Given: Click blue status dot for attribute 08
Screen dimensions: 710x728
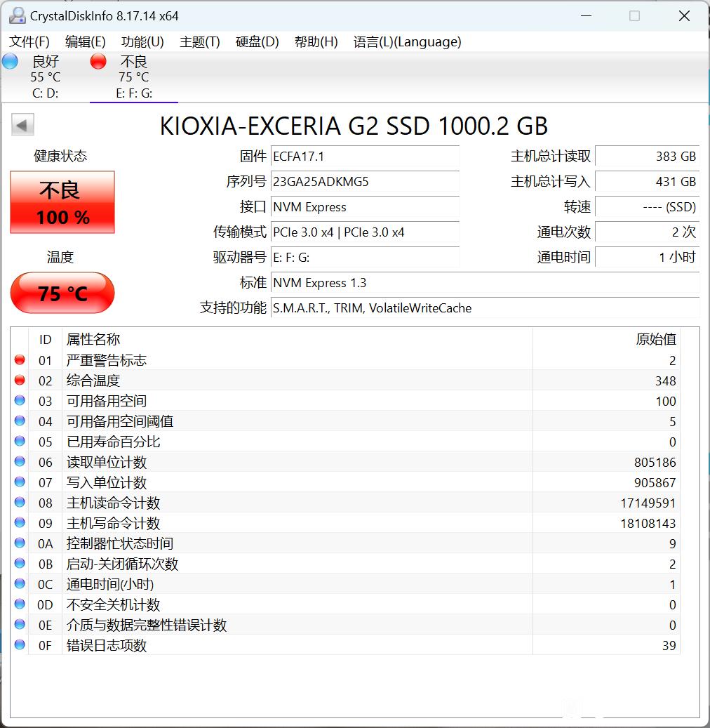Looking at the screenshot, I should pos(20,502).
